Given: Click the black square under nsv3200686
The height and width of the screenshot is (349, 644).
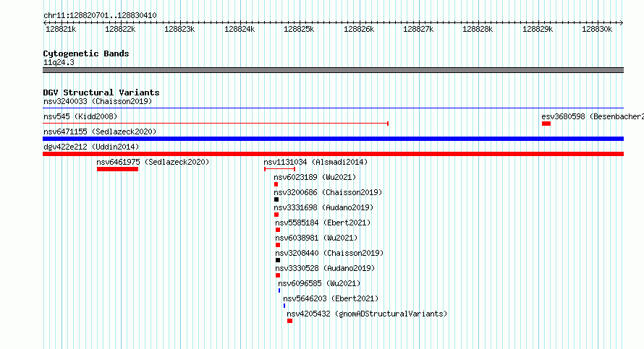Looking at the screenshot, I should 276,199.
